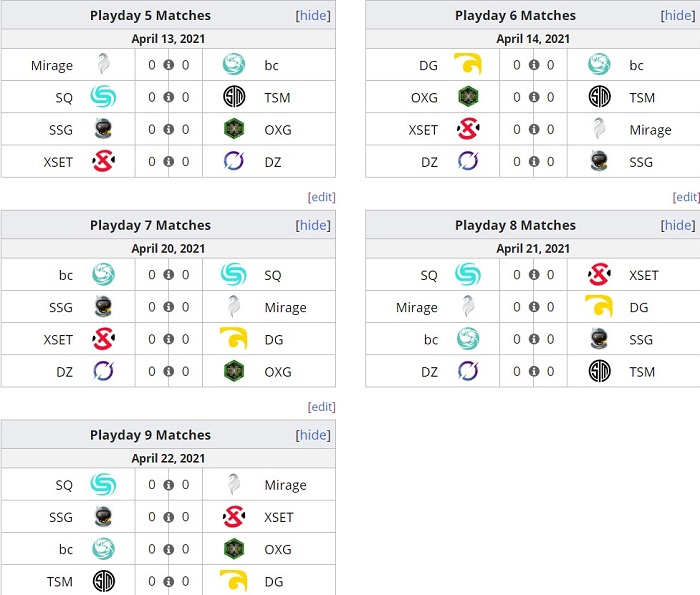Click the edit link below Playday 7
The image size is (700, 595).
point(321,407)
